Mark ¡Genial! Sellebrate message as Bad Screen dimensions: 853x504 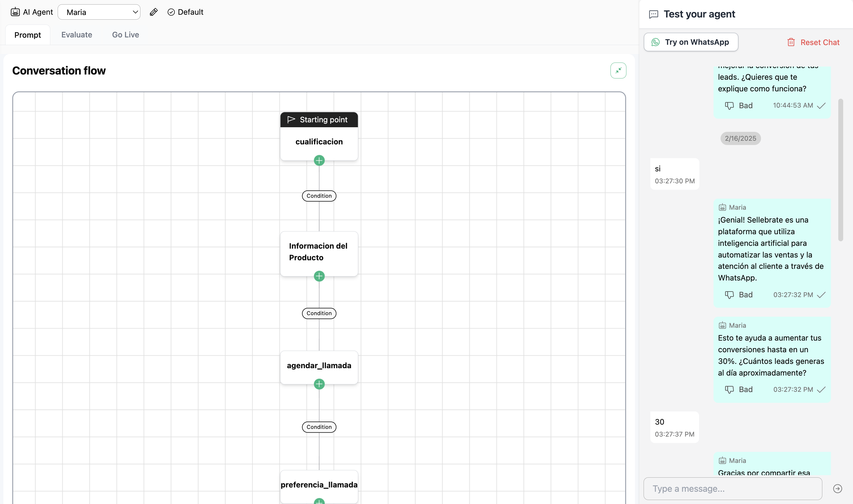[739, 295]
